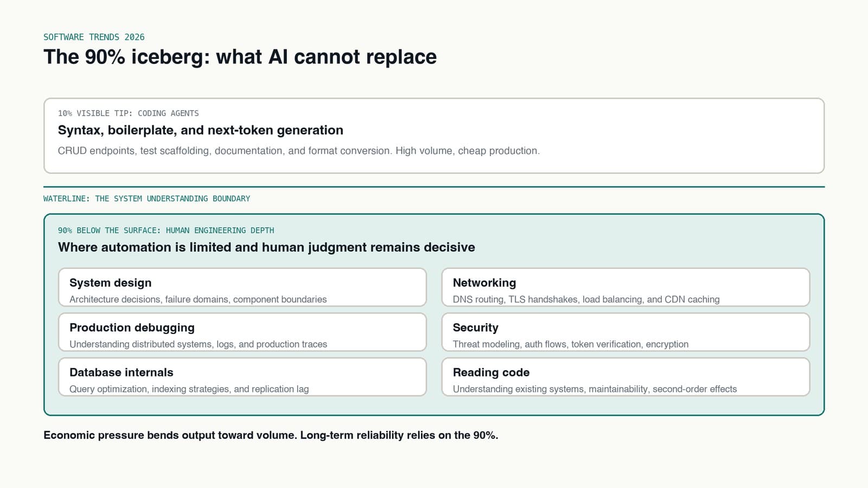Select the SOFTWARE TRENDS 2026 label
This screenshot has width=868, height=488.
[x=94, y=37]
